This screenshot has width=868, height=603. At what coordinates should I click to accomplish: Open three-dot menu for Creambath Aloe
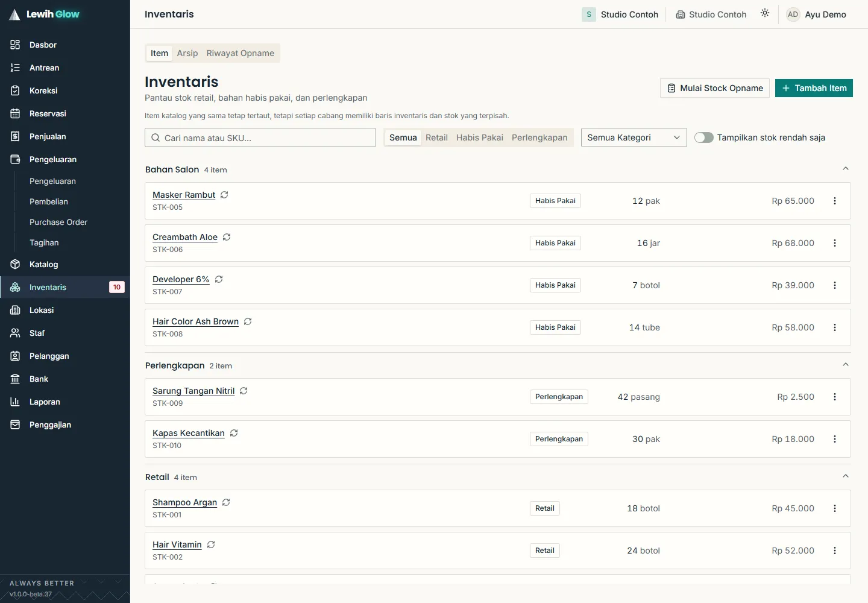click(x=835, y=243)
